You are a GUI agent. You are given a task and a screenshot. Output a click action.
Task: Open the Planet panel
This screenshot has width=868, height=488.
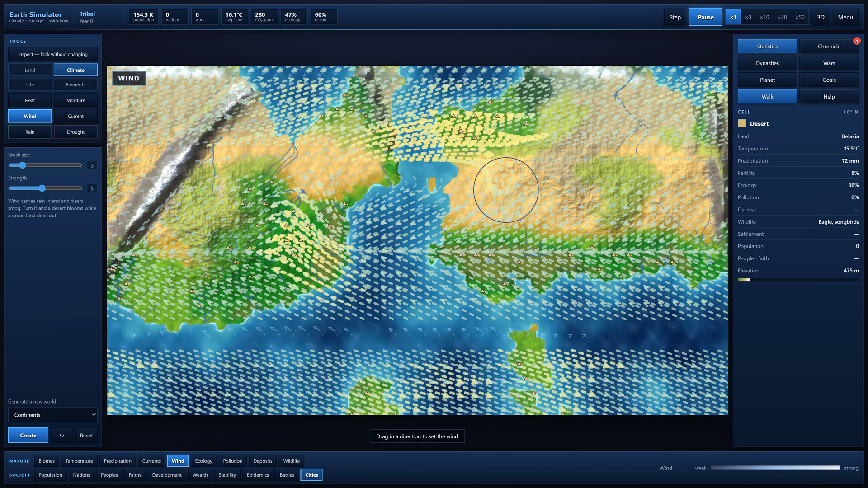tap(767, 80)
